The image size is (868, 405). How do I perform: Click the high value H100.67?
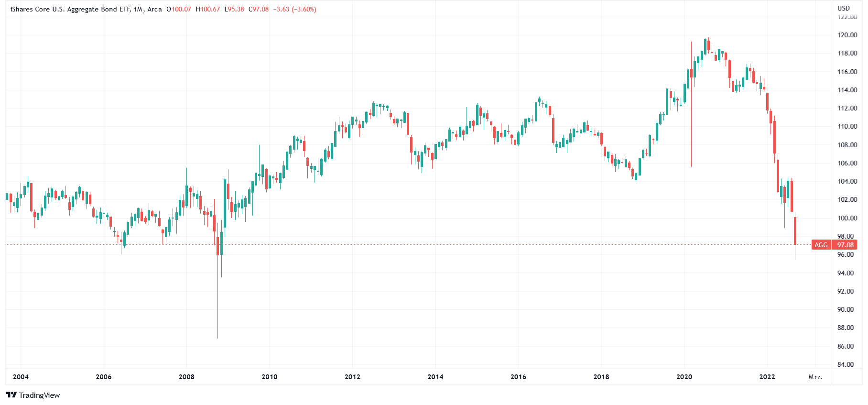(x=208, y=9)
